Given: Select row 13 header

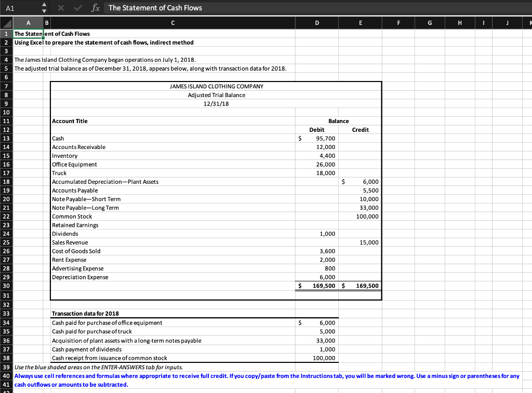Looking at the screenshot, I should (x=5, y=138).
